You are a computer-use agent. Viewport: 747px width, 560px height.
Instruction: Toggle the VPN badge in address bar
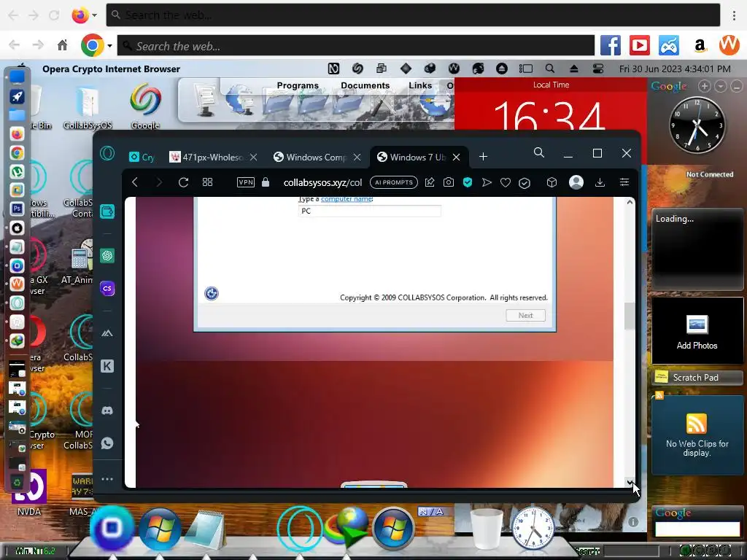click(x=246, y=182)
